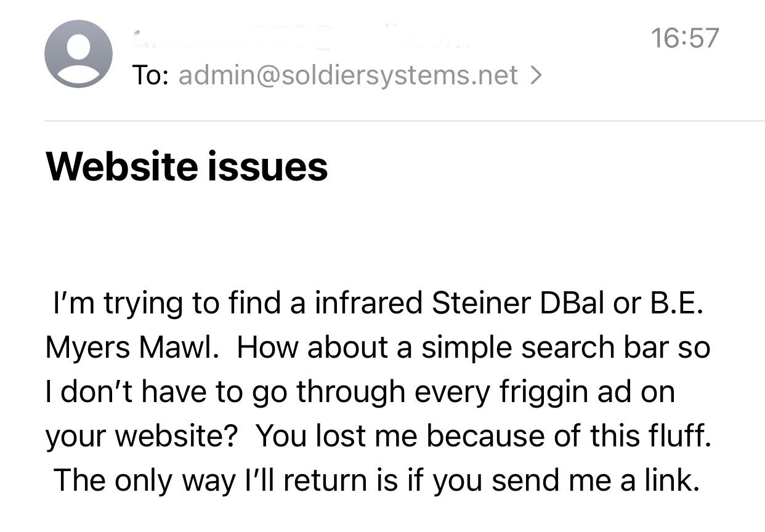Click the horizontal divider below the header
This screenshot has height=532, width=765.
coord(405,121)
